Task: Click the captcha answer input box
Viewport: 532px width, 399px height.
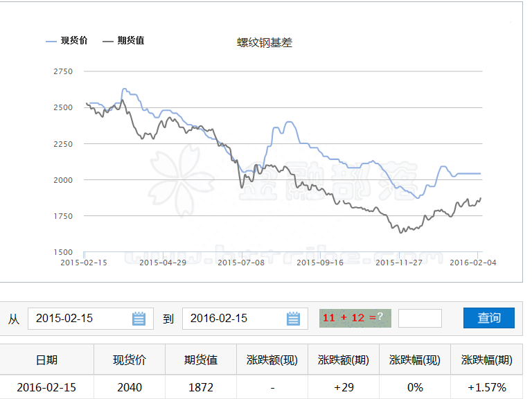Action: click(x=420, y=318)
